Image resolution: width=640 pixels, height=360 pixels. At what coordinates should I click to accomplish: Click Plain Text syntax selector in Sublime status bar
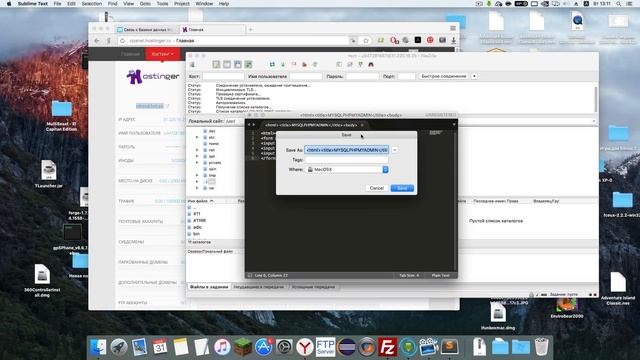(441, 276)
